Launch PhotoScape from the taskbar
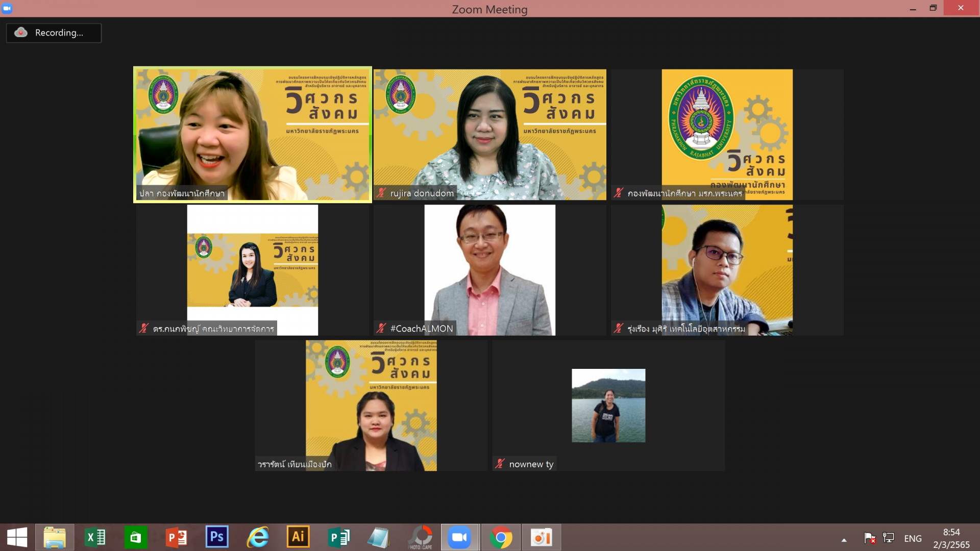The width and height of the screenshot is (980, 551). click(x=421, y=537)
